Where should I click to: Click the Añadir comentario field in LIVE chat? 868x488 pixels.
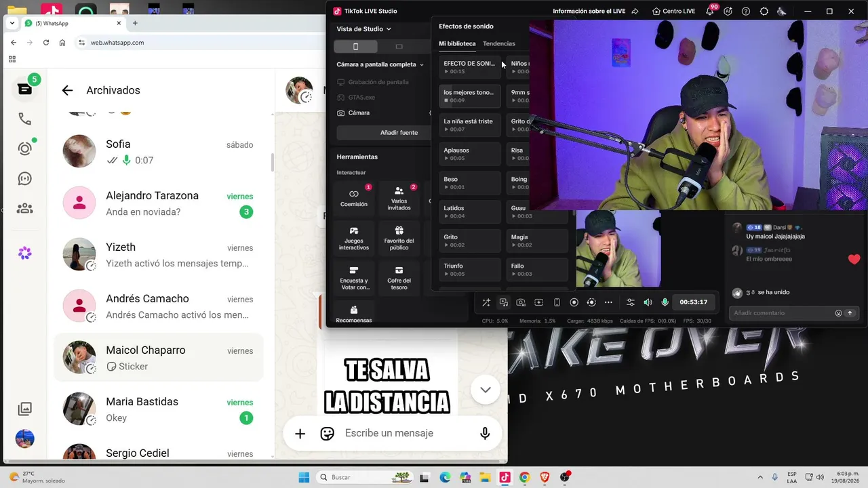(782, 313)
